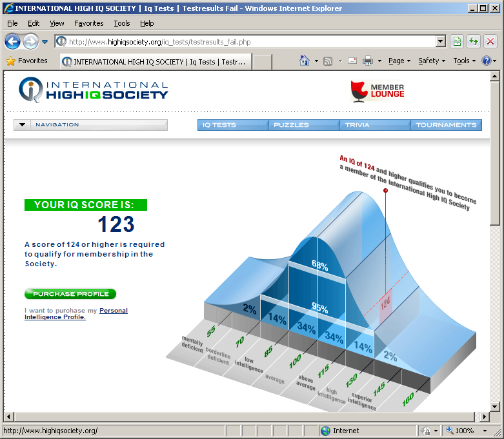Click the 68% label on the bell curve
The image size is (504, 439).
[320, 265]
